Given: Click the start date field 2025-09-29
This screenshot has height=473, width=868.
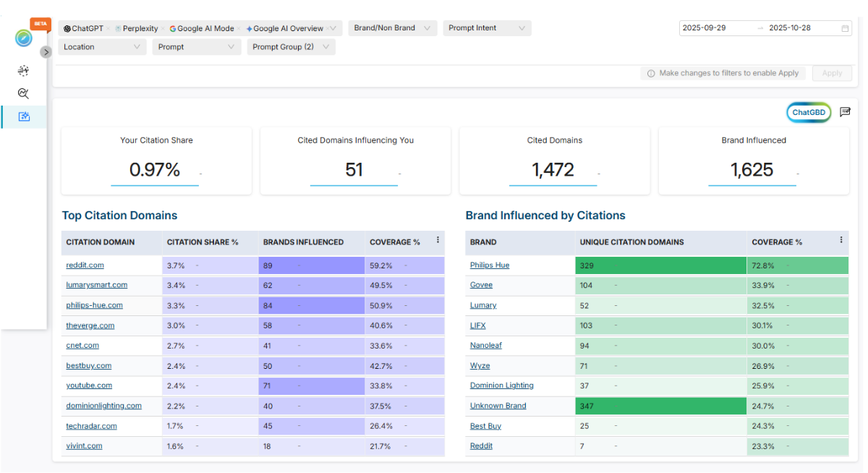Looking at the screenshot, I should (x=705, y=28).
